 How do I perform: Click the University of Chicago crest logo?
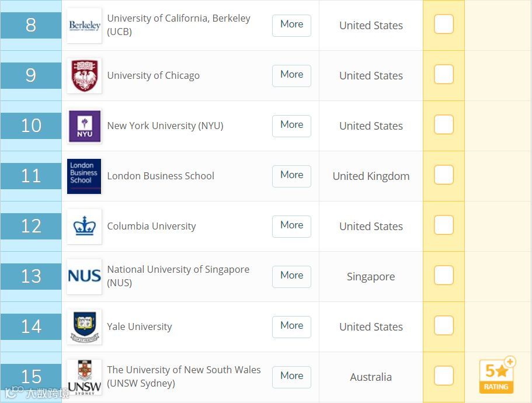coord(84,76)
